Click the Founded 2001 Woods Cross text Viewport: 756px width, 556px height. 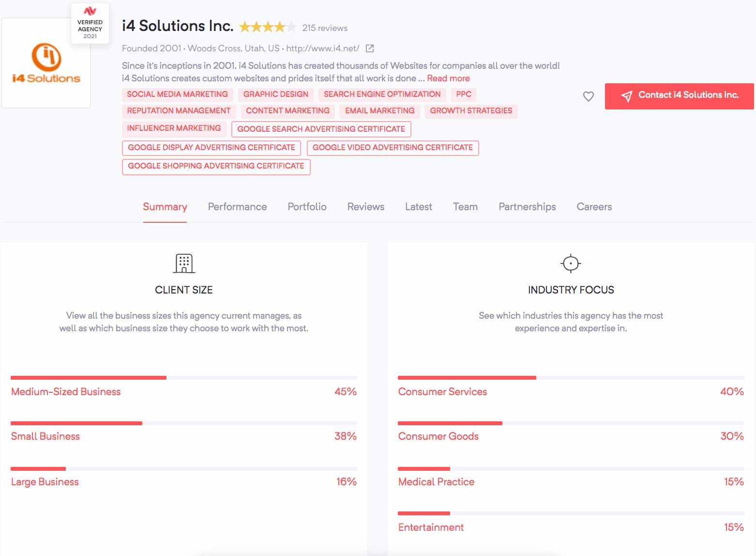click(x=201, y=48)
